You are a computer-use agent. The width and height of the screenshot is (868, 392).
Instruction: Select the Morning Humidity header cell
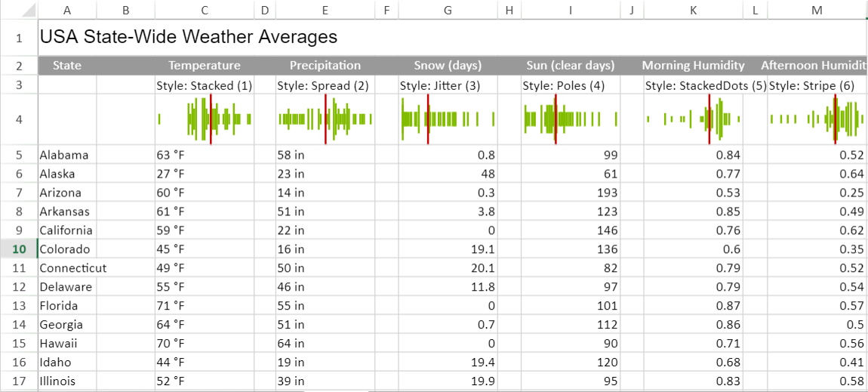point(693,66)
